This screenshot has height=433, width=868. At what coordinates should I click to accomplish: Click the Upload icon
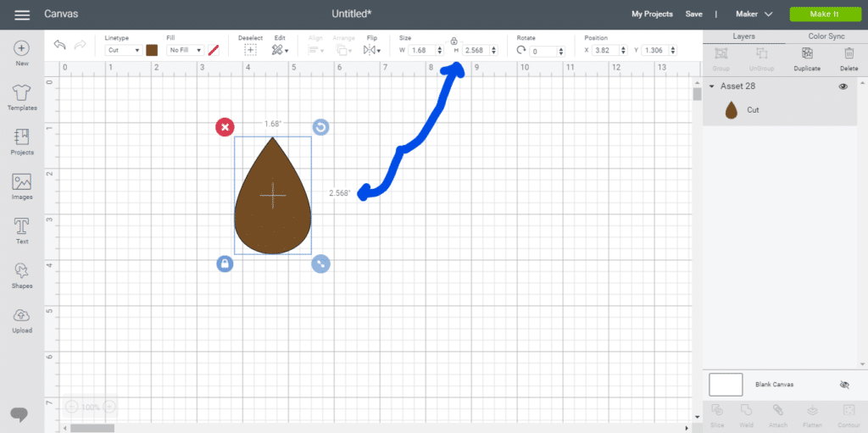(21, 315)
